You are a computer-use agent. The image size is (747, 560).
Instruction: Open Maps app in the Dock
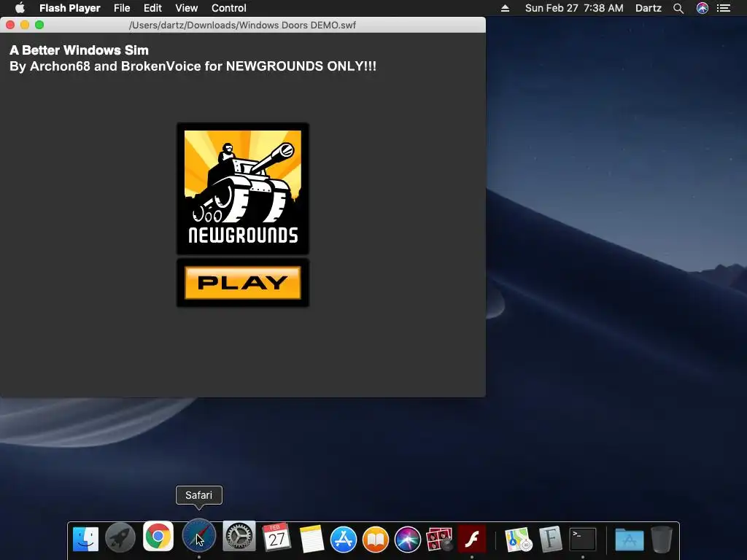[519, 539]
